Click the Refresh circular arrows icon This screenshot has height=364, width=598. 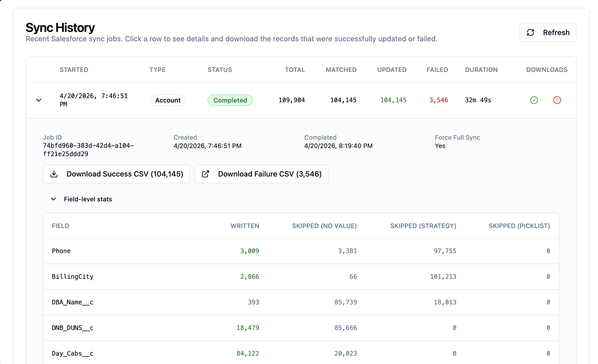pyautogui.click(x=530, y=32)
